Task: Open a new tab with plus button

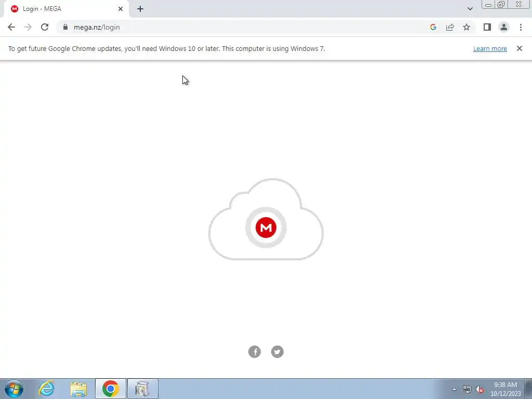Action: click(x=140, y=9)
